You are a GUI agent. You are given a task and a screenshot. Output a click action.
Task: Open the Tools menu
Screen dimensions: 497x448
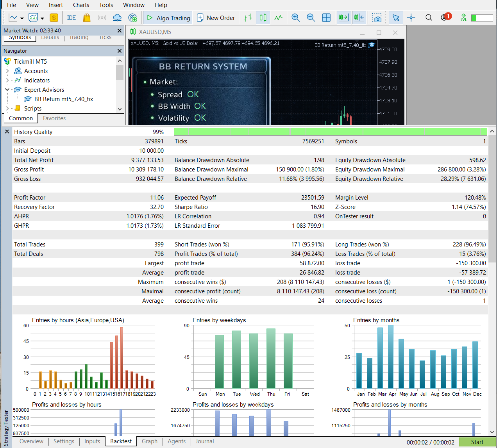(106, 5)
